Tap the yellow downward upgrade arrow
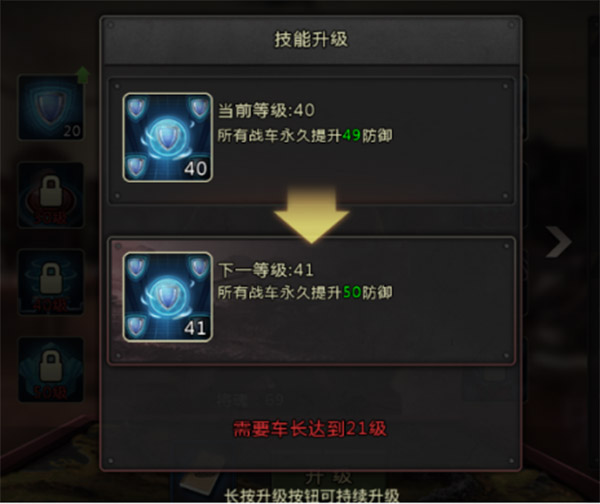The image size is (600, 504). [x=311, y=215]
